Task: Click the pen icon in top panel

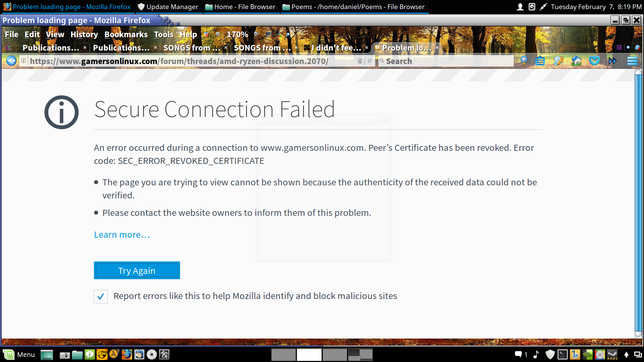Action: (543, 7)
